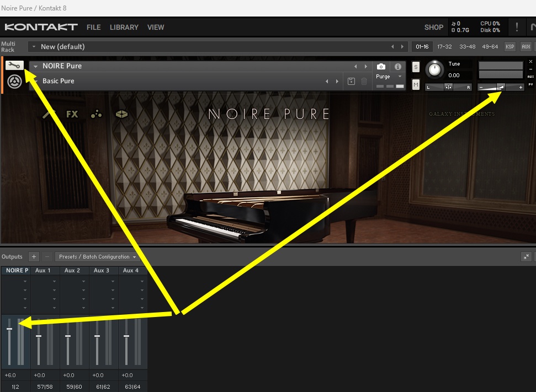Mute the NOIRE Pure instrument
Screen dimensions: 536x392
click(x=416, y=84)
